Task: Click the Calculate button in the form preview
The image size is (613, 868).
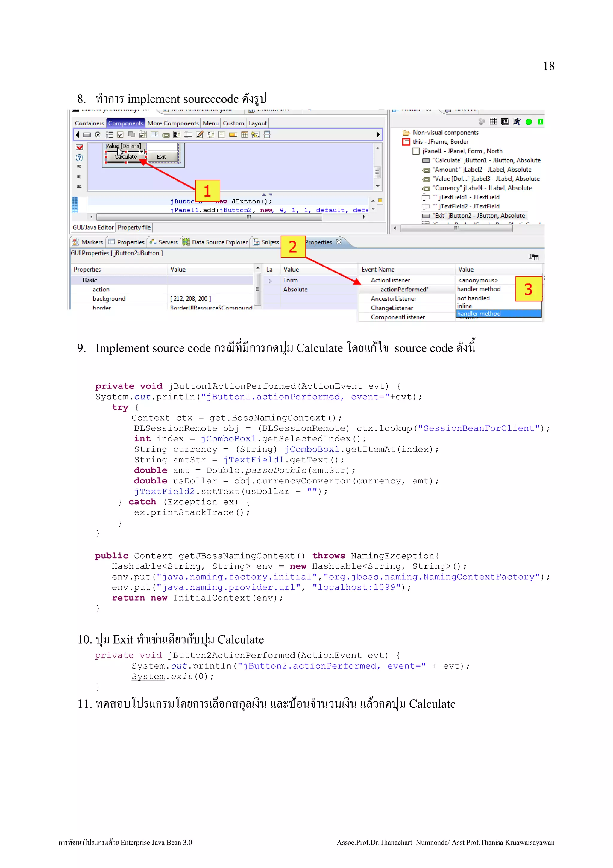Action: pos(125,157)
